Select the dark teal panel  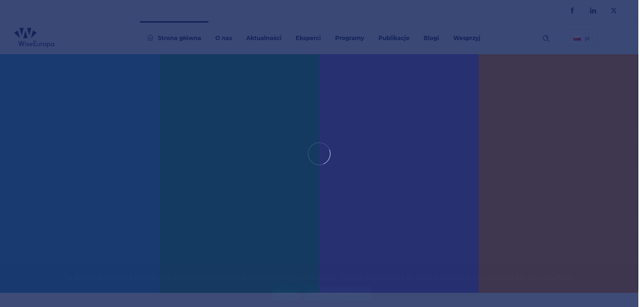(239, 198)
